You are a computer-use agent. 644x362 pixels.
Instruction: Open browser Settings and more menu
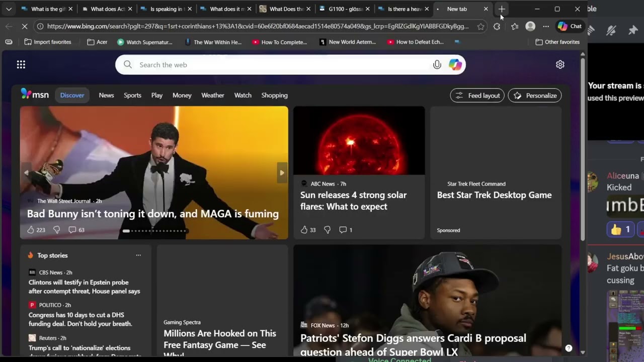click(x=546, y=26)
